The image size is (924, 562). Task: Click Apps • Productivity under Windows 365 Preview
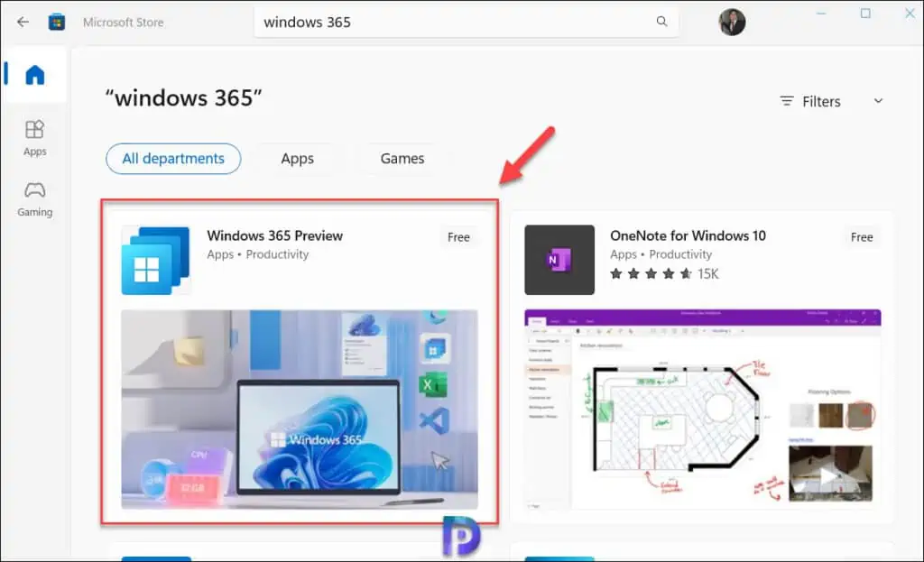[257, 254]
